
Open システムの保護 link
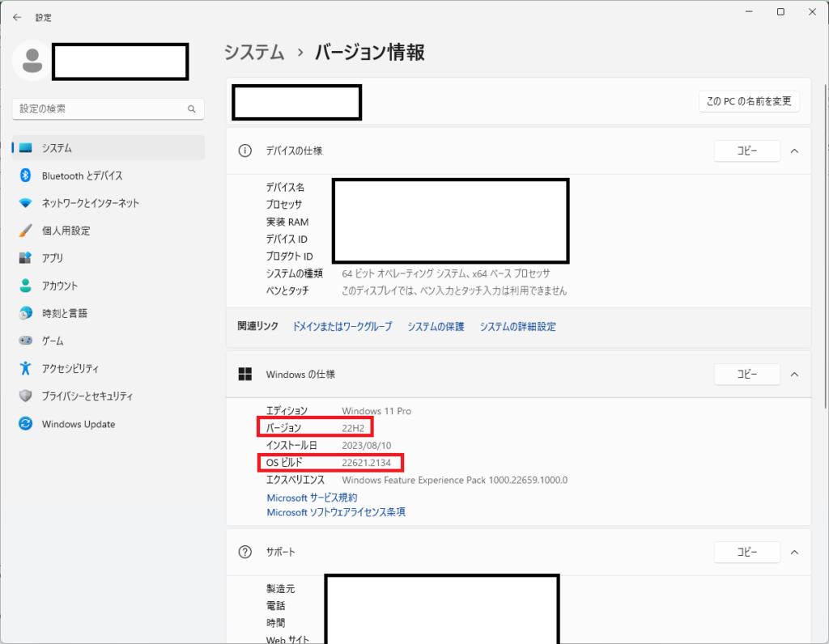(436, 327)
